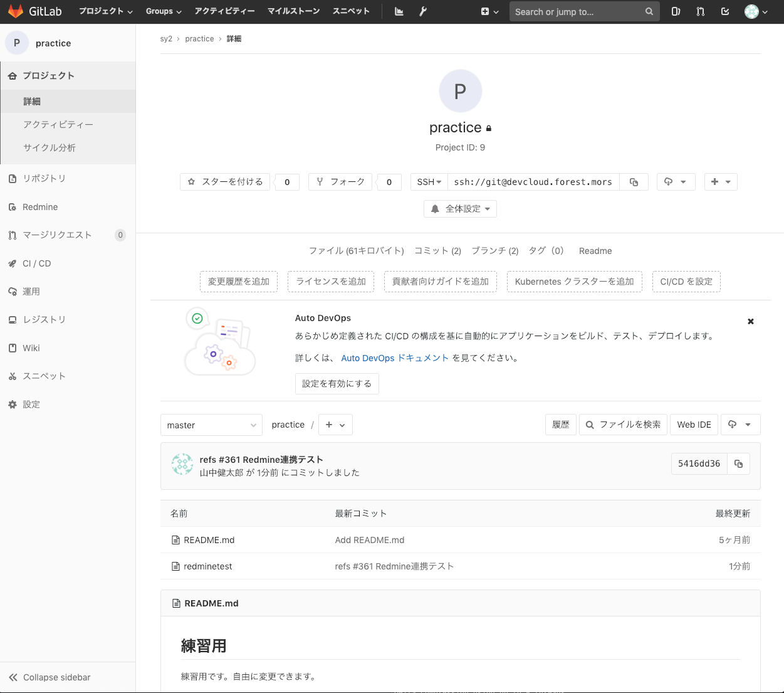Open the instance statistics chart icon
This screenshot has width=784, height=693.
(399, 11)
